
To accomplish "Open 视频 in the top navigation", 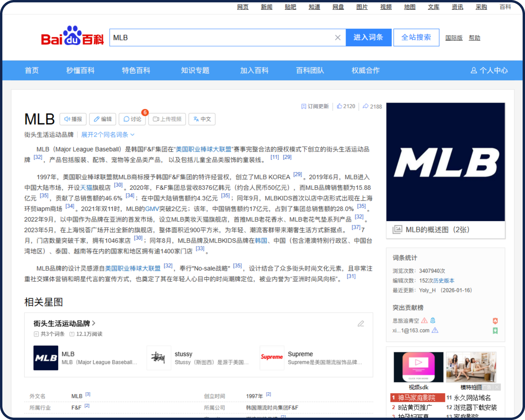I will (386, 7).
